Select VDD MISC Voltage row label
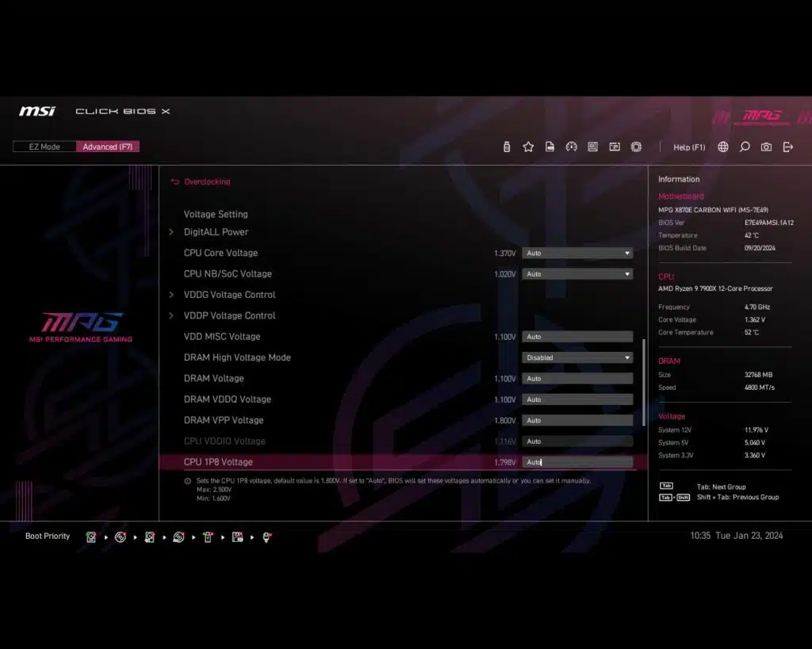Viewport: 812px width, 649px height. [222, 337]
